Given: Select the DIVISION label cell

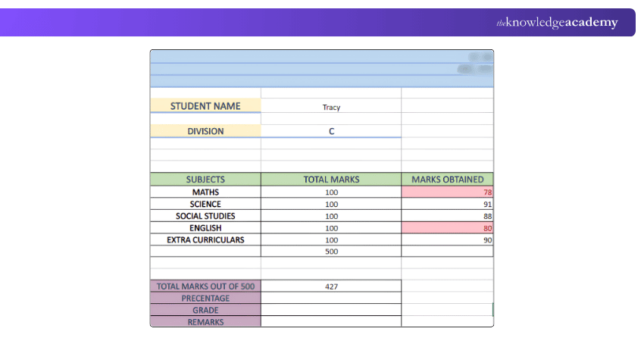Looking at the screenshot, I should coord(205,131).
